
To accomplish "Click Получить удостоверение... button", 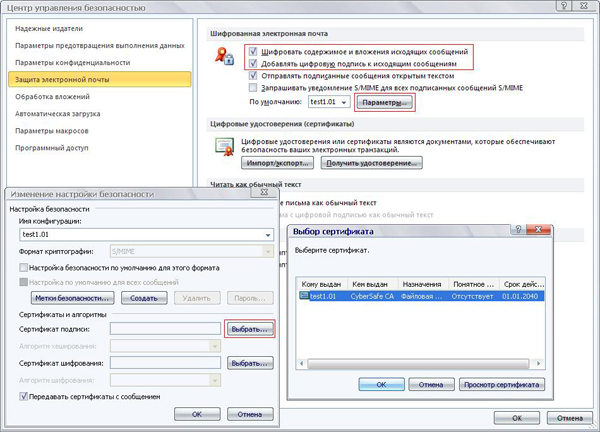I will tap(372, 163).
